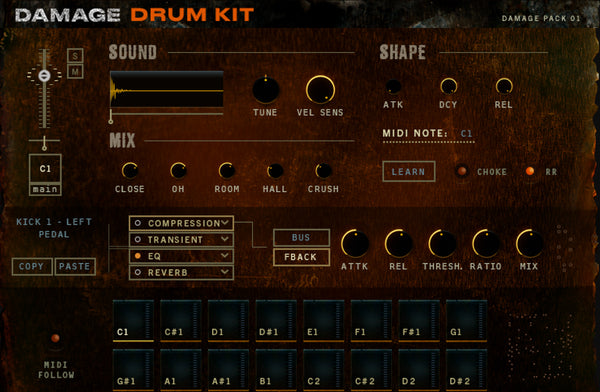This screenshot has height=392, width=600.
Task: Enable the COMPRESSION effect circle
Action: 138,223
